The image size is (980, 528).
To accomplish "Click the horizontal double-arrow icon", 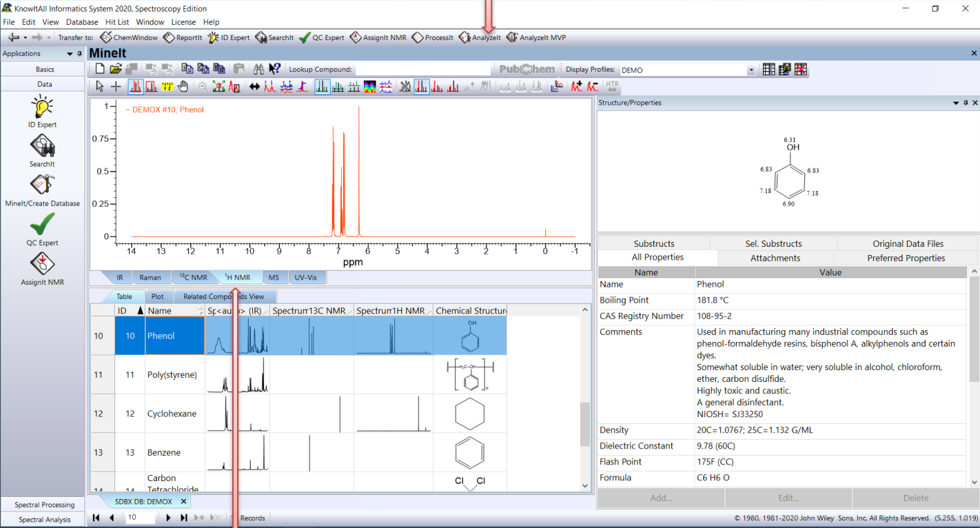I will [254, 87].
